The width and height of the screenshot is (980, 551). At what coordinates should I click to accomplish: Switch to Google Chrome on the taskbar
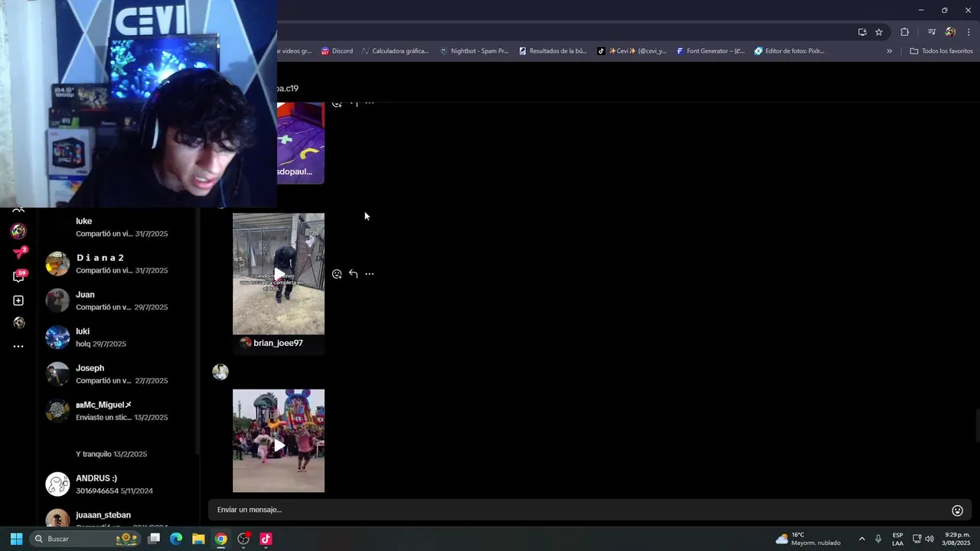pos(220,539)
